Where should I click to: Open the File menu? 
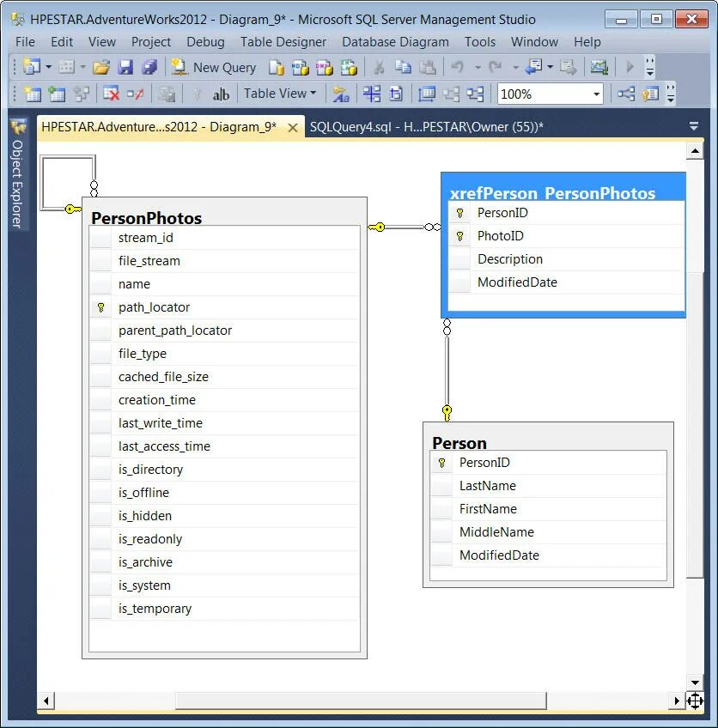[25, 42]
